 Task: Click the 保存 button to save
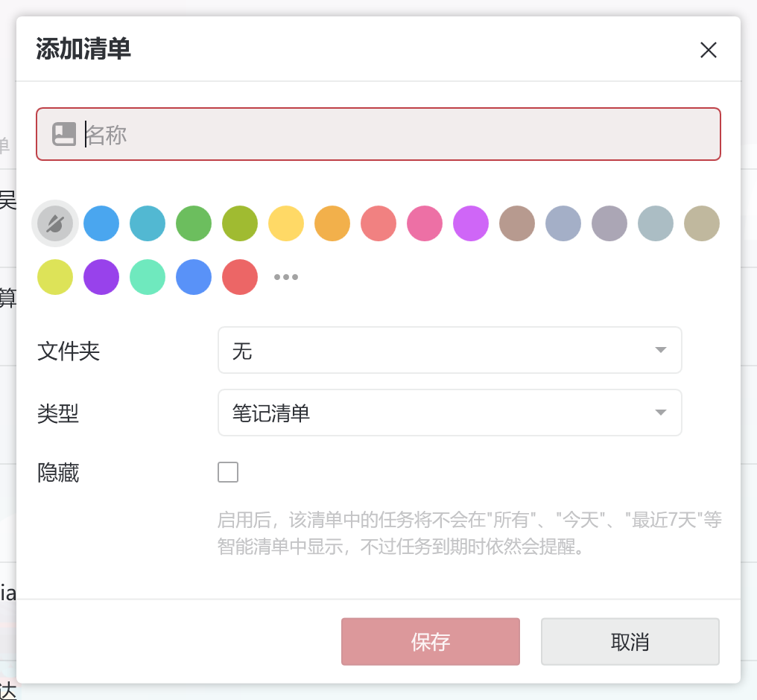pyautogui.click(x=431, y=641)
